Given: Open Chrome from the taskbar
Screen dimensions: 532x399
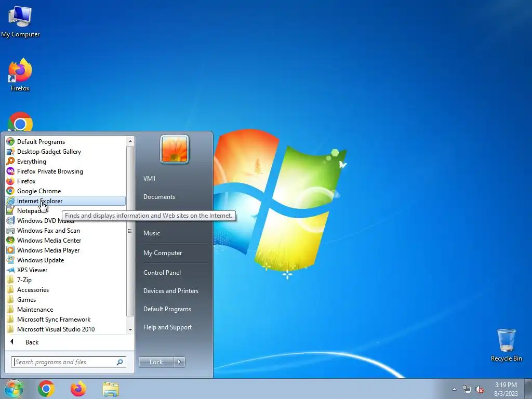Looking at the screenshot, I should (46, 389).
